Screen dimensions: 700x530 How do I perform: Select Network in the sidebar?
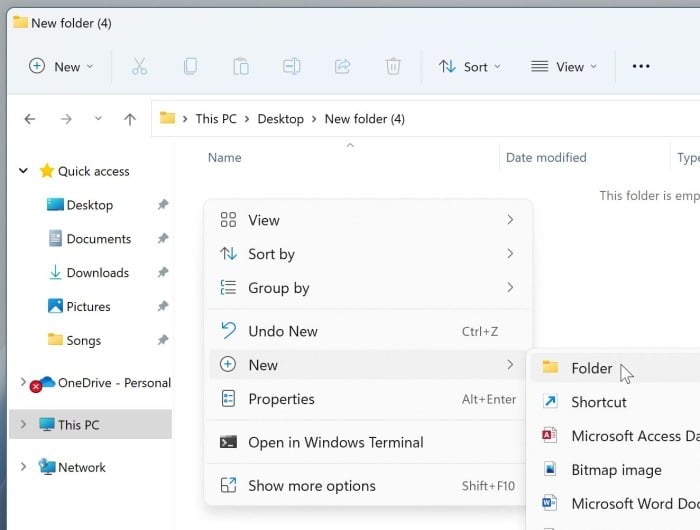point(72,467)
